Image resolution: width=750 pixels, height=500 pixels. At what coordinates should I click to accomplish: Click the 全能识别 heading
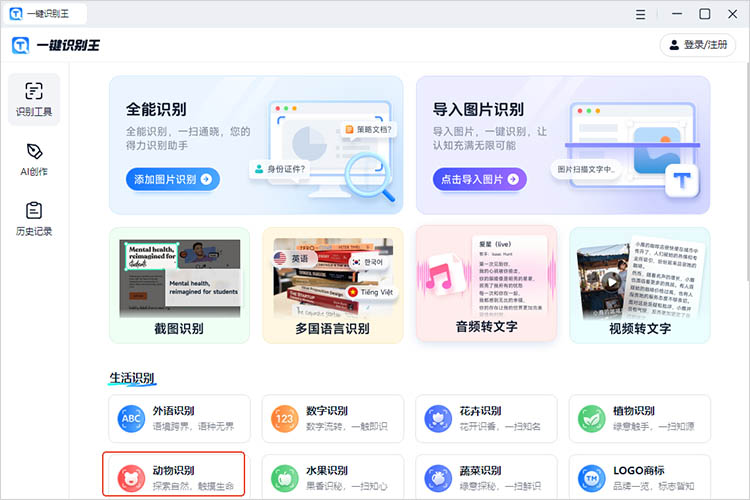tap(156, 110)
